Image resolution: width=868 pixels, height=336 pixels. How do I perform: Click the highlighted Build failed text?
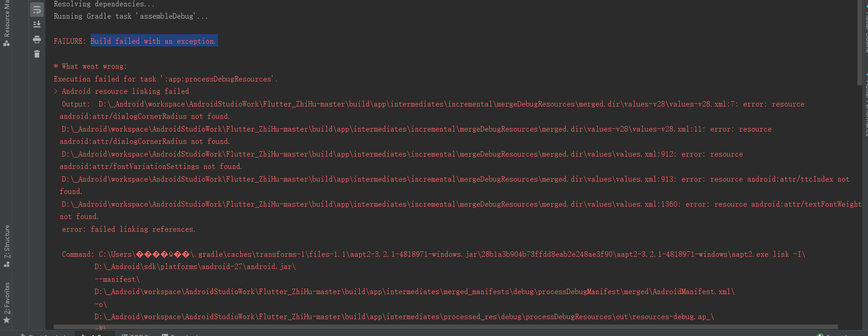coord(154,41)
